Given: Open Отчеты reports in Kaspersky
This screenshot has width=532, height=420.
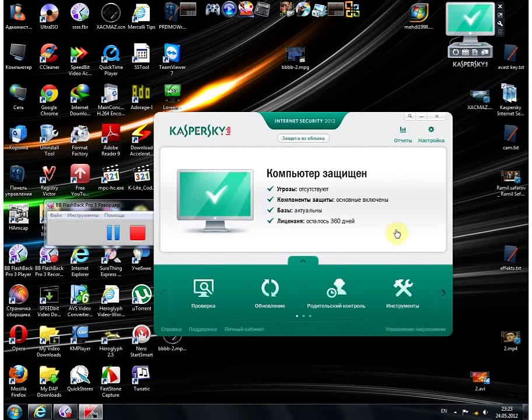Looking at the screenshot, I should 402,134.
